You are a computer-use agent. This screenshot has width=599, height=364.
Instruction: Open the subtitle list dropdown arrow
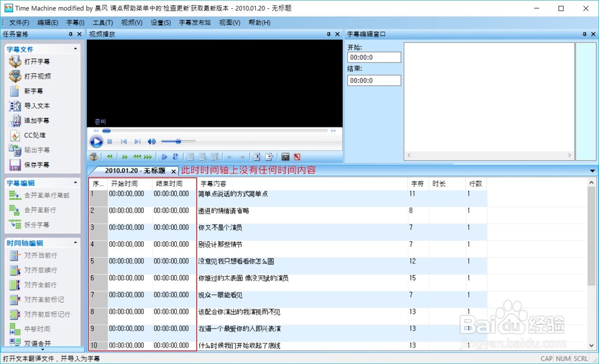coord(592,171)
